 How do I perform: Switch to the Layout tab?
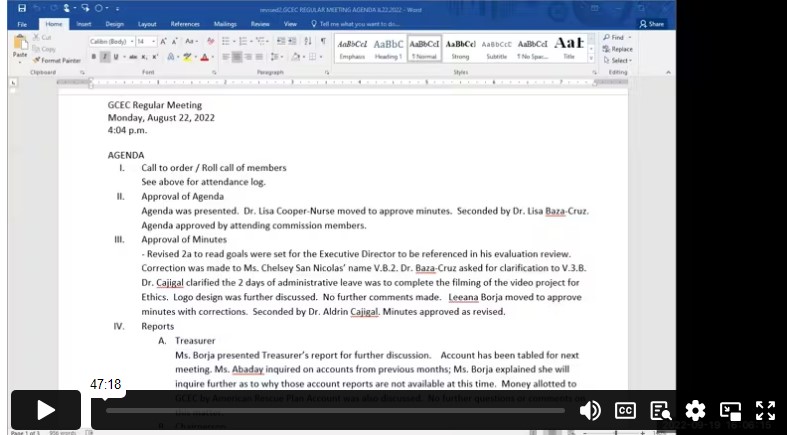pos(147,24)
